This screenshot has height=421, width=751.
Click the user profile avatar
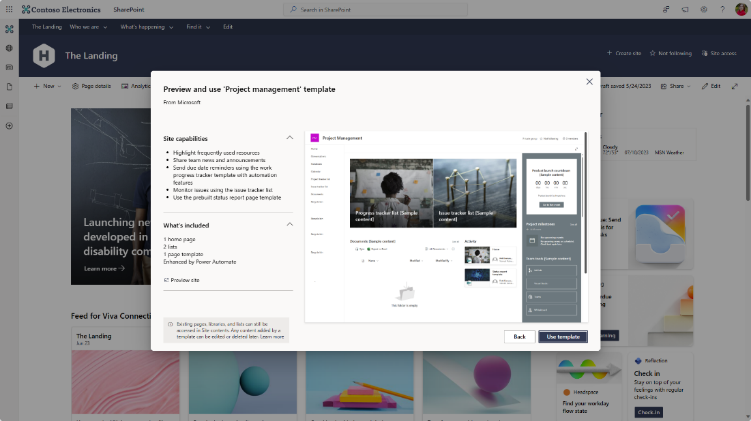tap(741, 9)
